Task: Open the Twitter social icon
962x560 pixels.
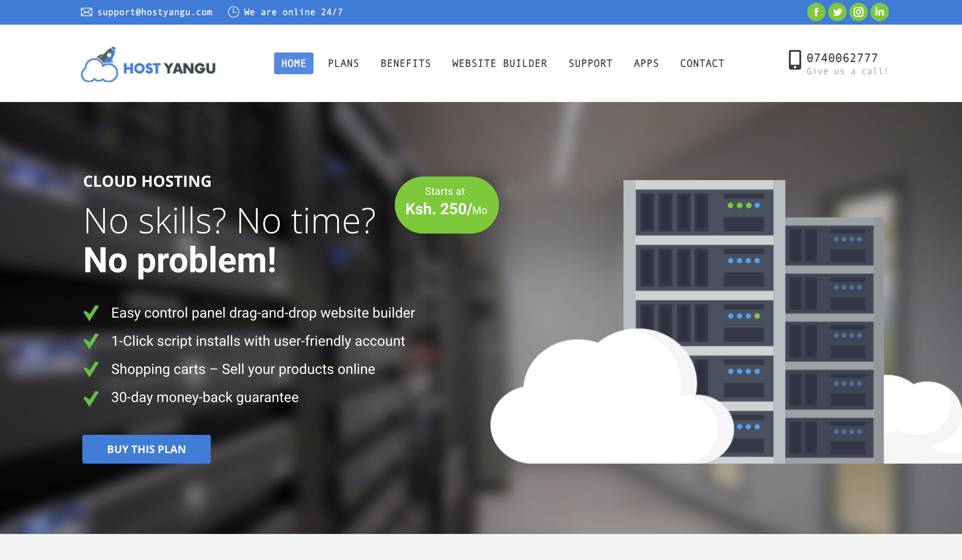Action: coord(837,12)
